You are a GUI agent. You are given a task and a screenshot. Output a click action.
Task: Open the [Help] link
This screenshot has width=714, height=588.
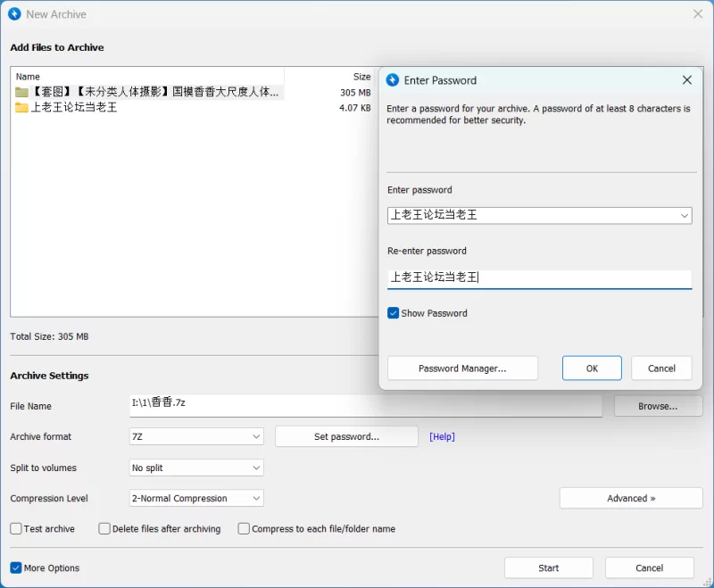coord(442,436)
